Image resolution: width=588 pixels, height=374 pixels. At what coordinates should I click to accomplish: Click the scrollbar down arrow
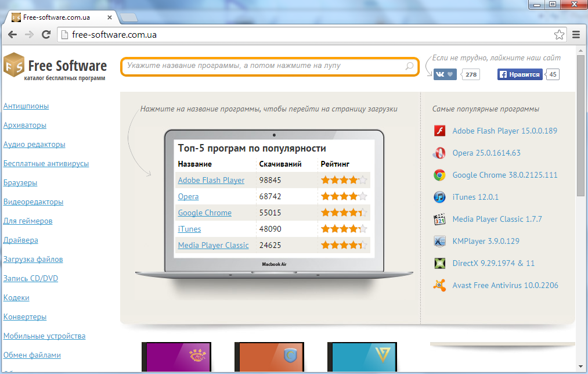(581, 366)
